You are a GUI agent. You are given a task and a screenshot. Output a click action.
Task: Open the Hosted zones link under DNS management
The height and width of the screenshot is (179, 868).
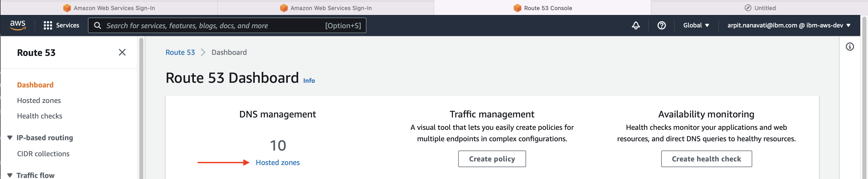point(278,163)
